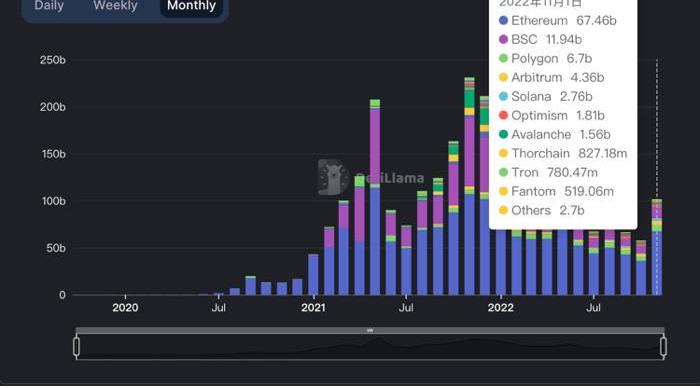
Task: Click the 150b y-axis label
Action: [53, 154]
